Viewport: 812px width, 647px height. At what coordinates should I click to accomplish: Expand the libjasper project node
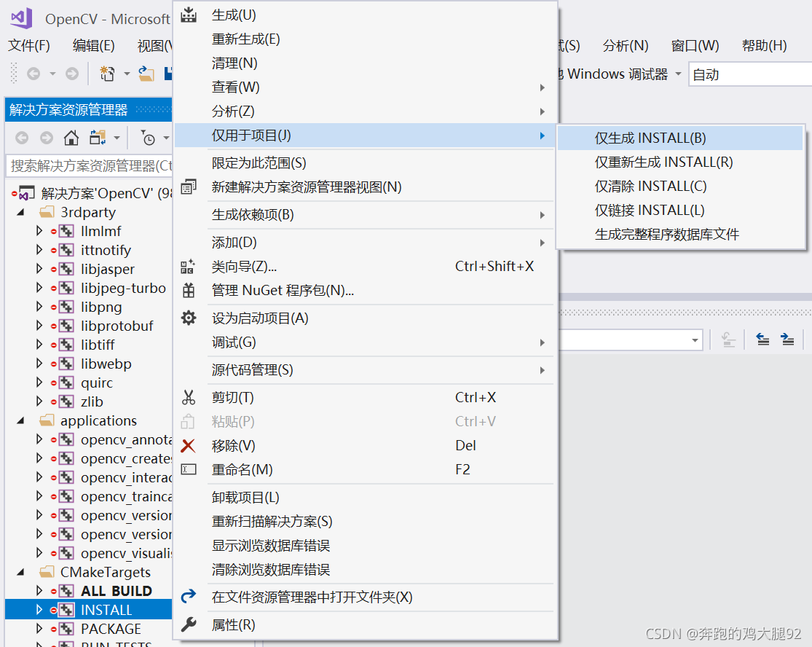39,269
